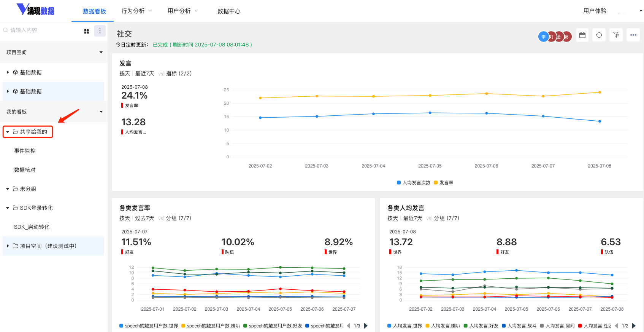Focus the 请输入内容 search field
Image resolution: width=644 pixels, height=332 pixels.
pyautogui.click(x=42, y=30)
